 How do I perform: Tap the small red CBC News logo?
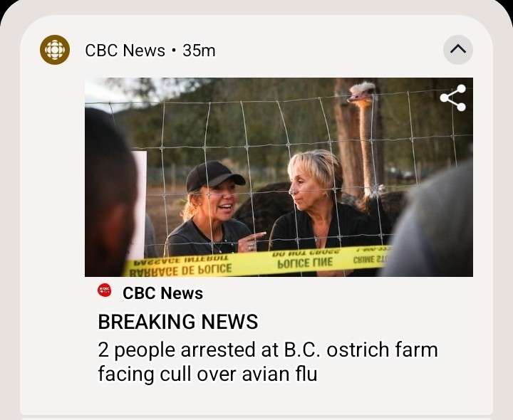point(105,290)
